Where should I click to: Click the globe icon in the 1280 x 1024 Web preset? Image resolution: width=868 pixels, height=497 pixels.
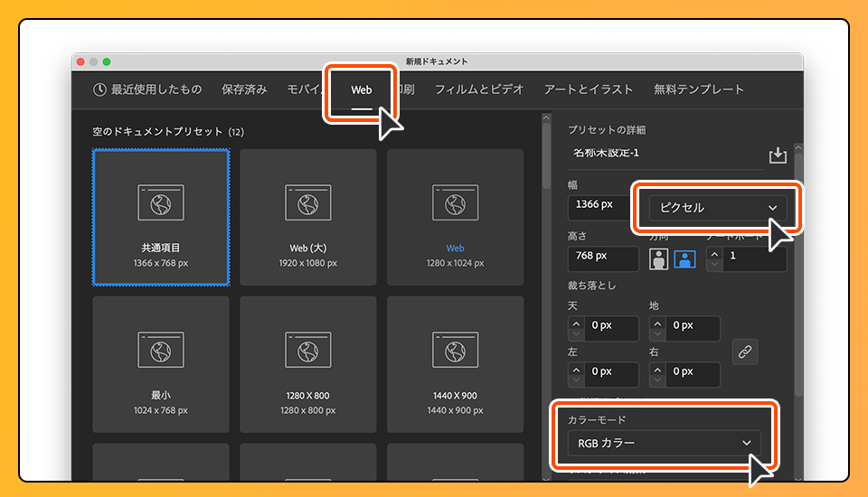[455, 203]
